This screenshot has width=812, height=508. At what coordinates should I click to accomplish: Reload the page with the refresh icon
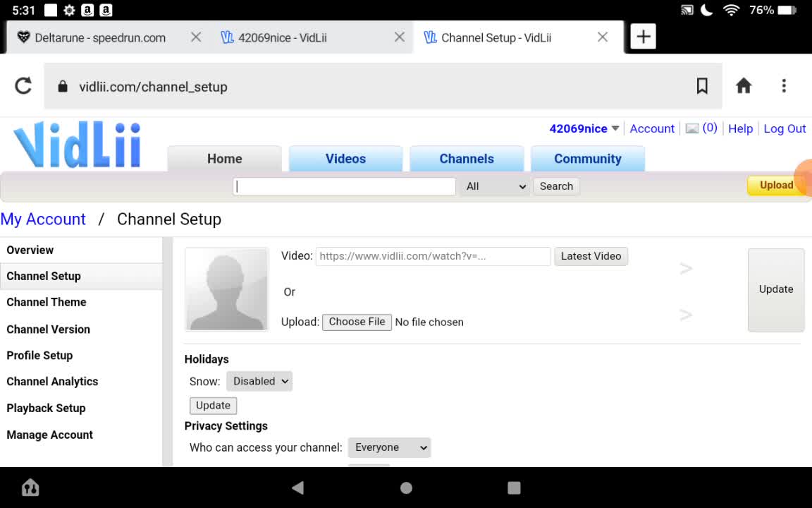23,86
